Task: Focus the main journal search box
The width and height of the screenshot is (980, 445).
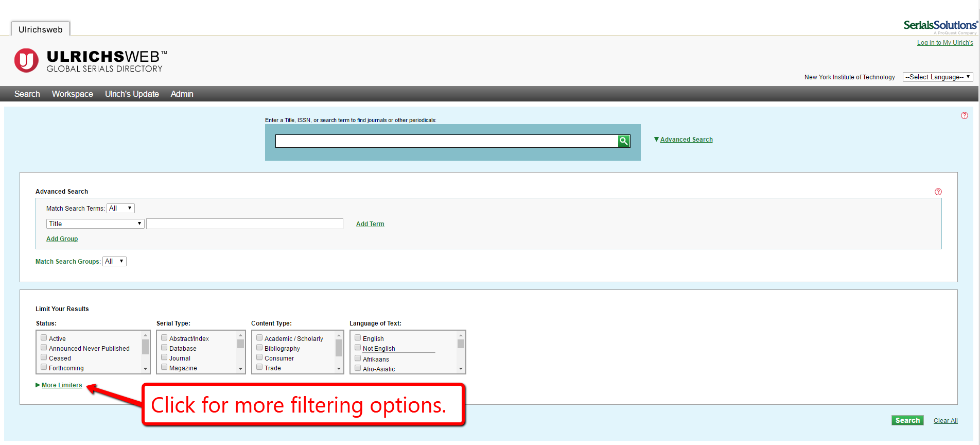Action: point(447,141)
